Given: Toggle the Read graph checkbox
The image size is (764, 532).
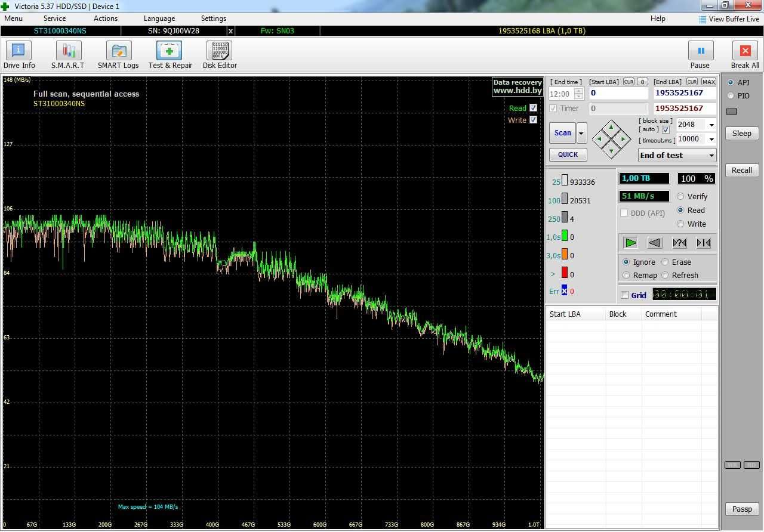Looking at the screenshot, I should pos(533,108).
